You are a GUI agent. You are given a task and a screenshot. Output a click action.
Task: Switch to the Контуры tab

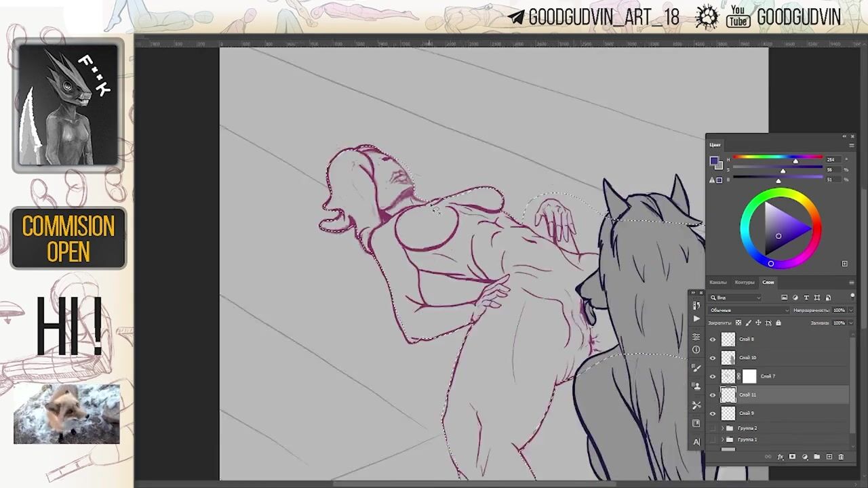click(x=744, y=282)
